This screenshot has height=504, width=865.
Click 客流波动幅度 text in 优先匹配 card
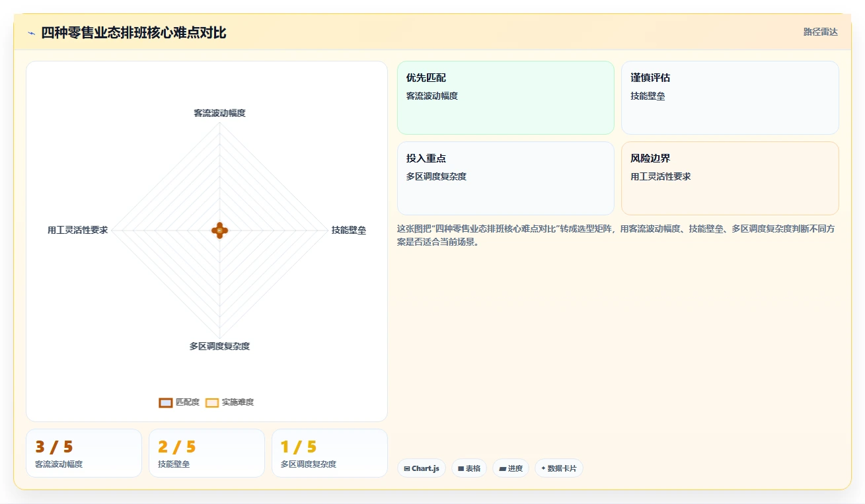(x=432, y=96)
